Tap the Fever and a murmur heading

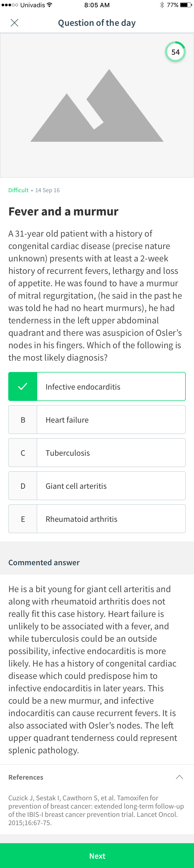click(63, 211)
